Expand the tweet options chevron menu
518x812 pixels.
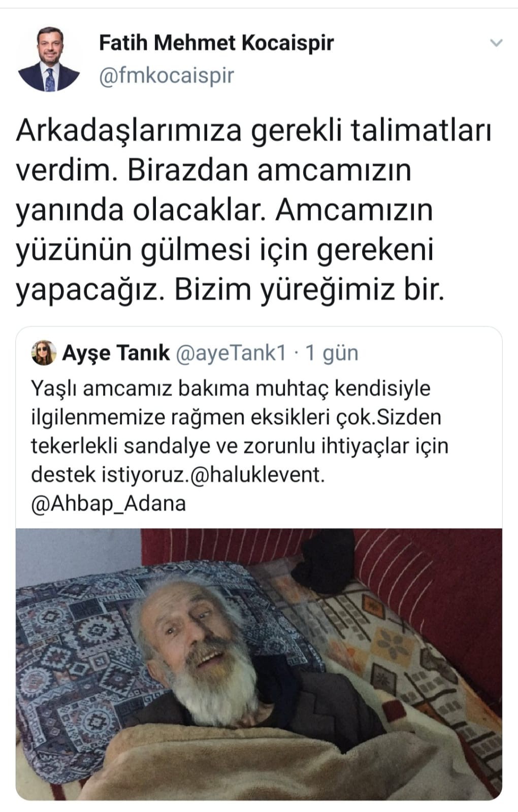tap(496, 43)
